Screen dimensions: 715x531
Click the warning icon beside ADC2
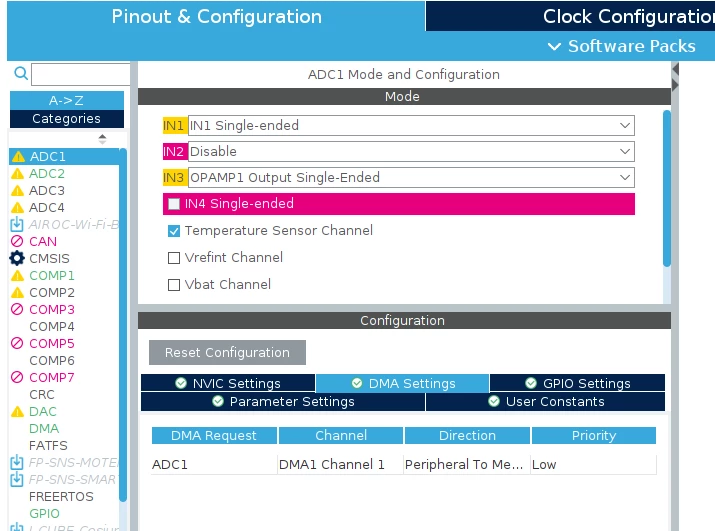click(17, 173)
